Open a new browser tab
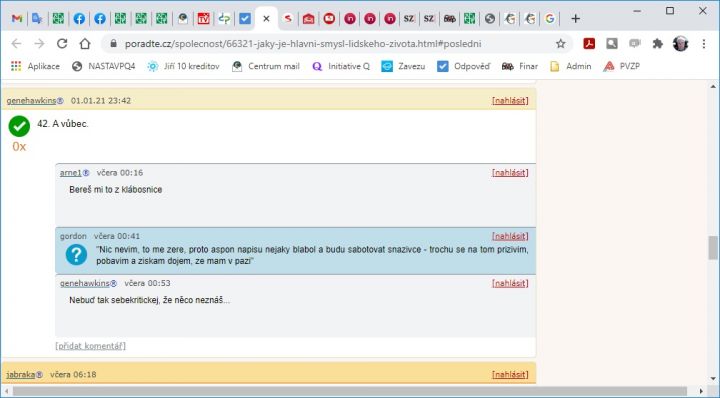720x398 pixels. pos(575,19)
